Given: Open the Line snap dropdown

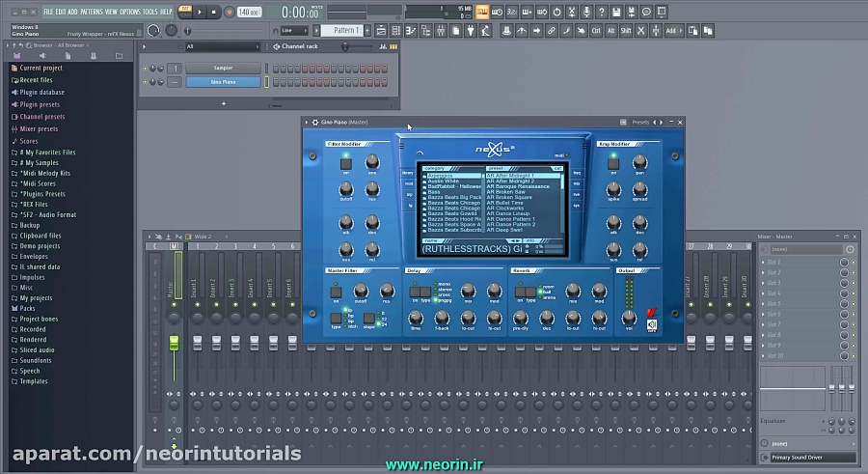Looking at the screenshot, I should pos(296,30).
